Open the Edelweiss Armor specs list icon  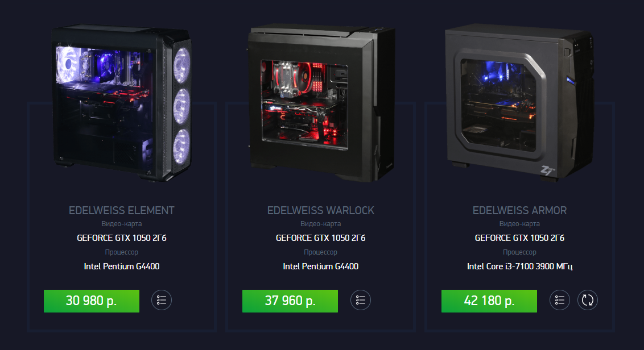560,300
